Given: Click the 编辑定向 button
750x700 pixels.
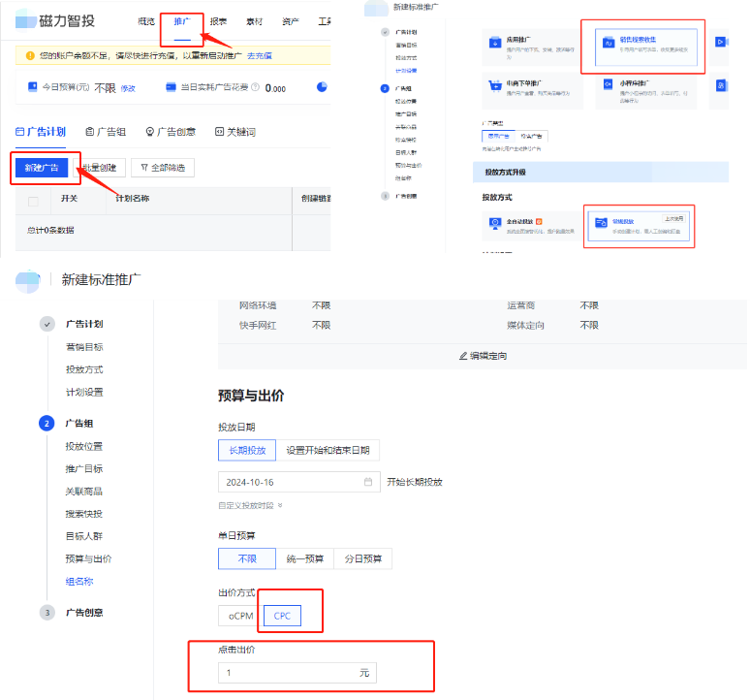Looking at the screenshot, I should point(483,356).
